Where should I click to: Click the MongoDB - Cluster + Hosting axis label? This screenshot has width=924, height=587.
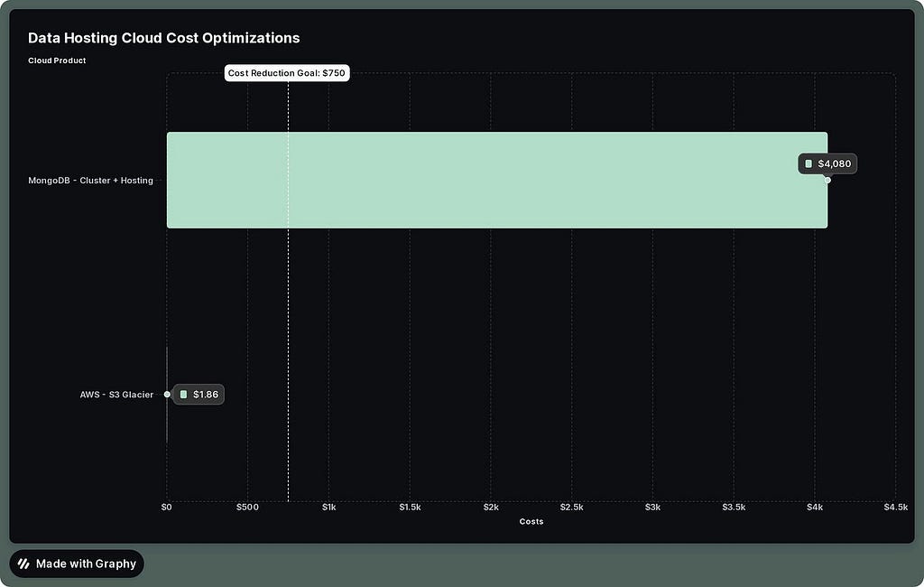(x=91, y=181)
